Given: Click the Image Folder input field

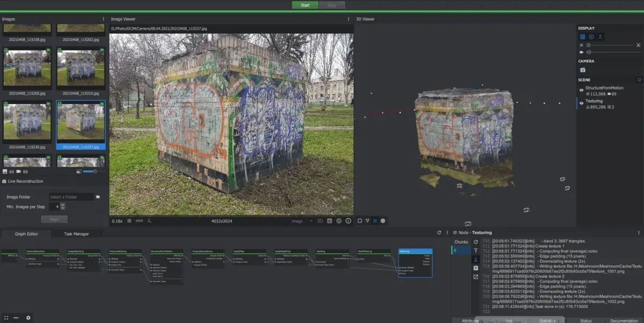Looking at the screenshot, I should pos(71,197).
